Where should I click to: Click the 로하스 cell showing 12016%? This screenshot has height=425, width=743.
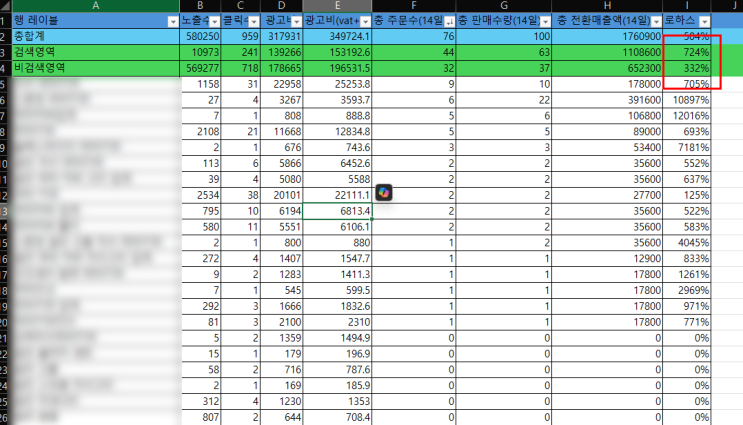[x=687, y=116]
